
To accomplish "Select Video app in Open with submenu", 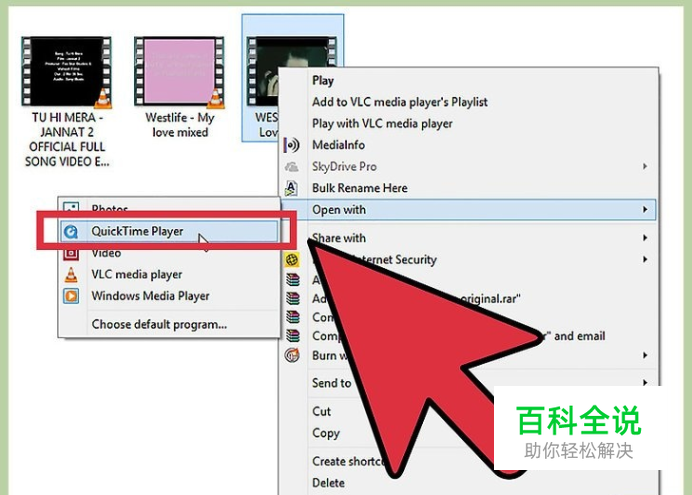I will [106, 254].
